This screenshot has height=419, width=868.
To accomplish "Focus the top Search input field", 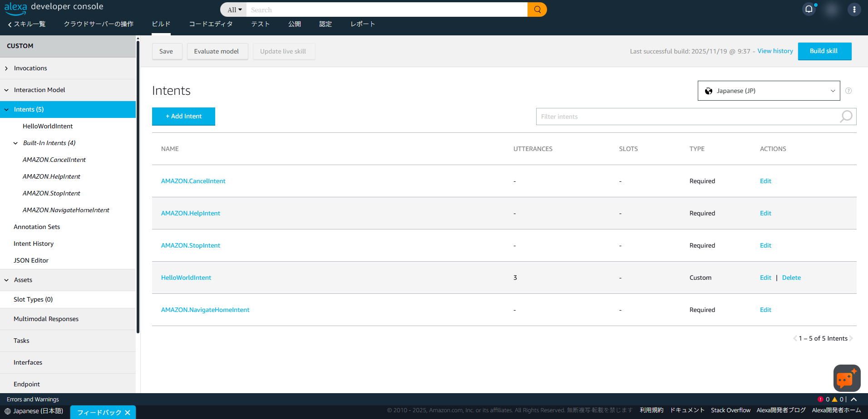I will click(387, 10).
